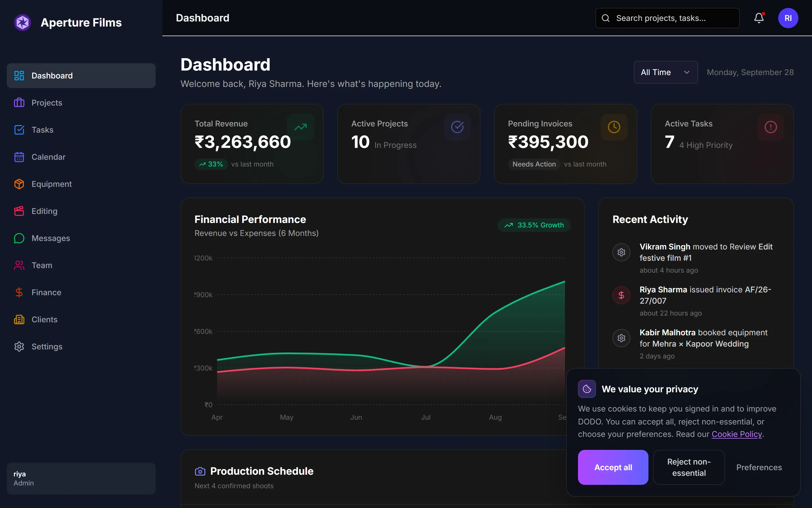Click the Monday, September 28 date text
812x508 pixels.
(x=750, y=72)
